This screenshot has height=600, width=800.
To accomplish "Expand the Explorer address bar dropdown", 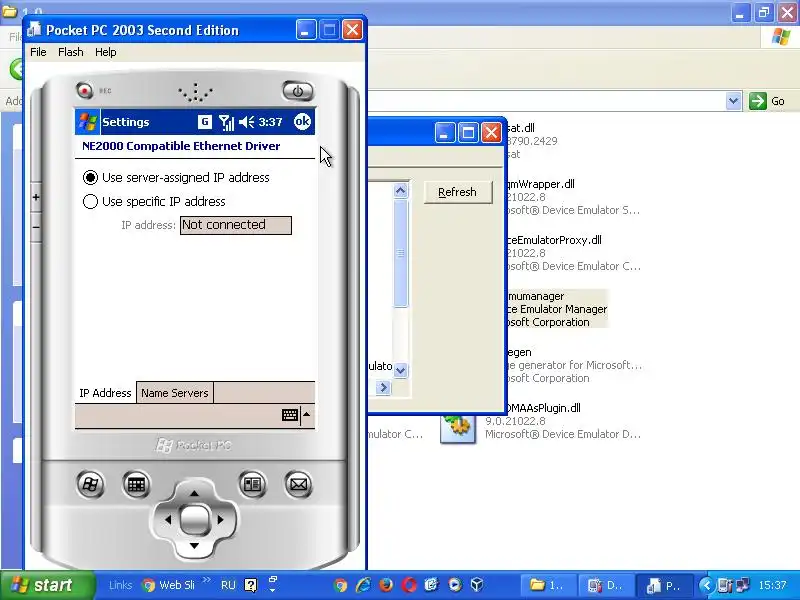I will pos(733,101).
